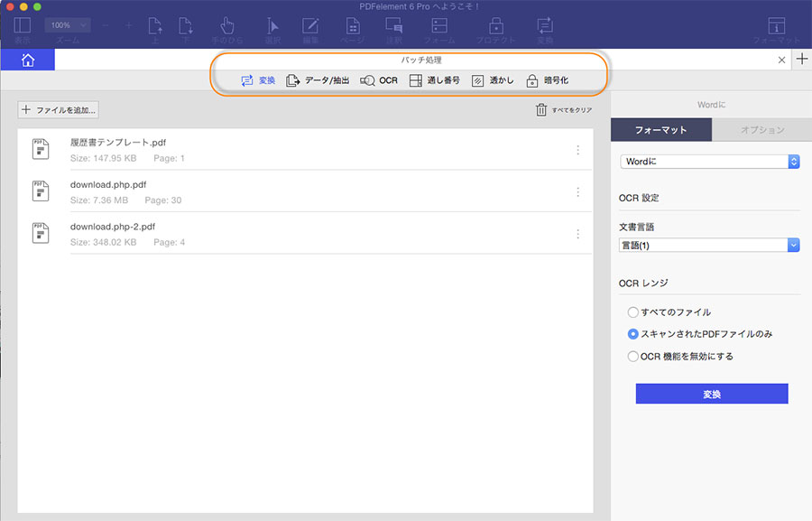Select the file name download.php.pdf
The image size is (812, 521).
point(108,184)
